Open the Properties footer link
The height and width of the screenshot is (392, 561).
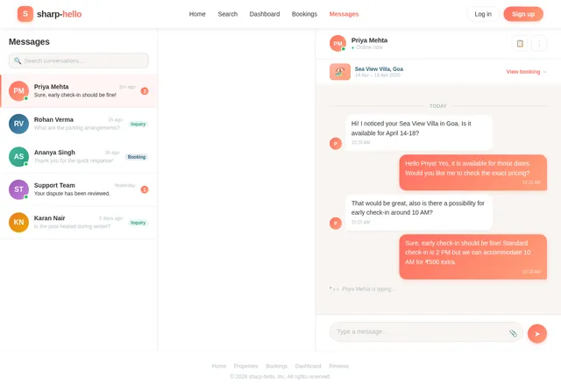pyautogui.click(x=246, y=366)
